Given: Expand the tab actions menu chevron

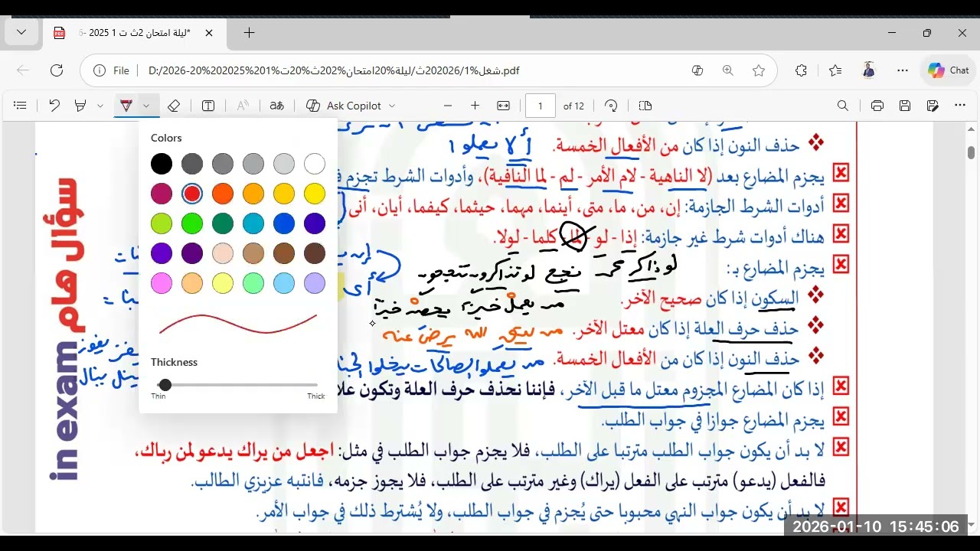Looking at the screenshot, I should click(x=21, y=32).
